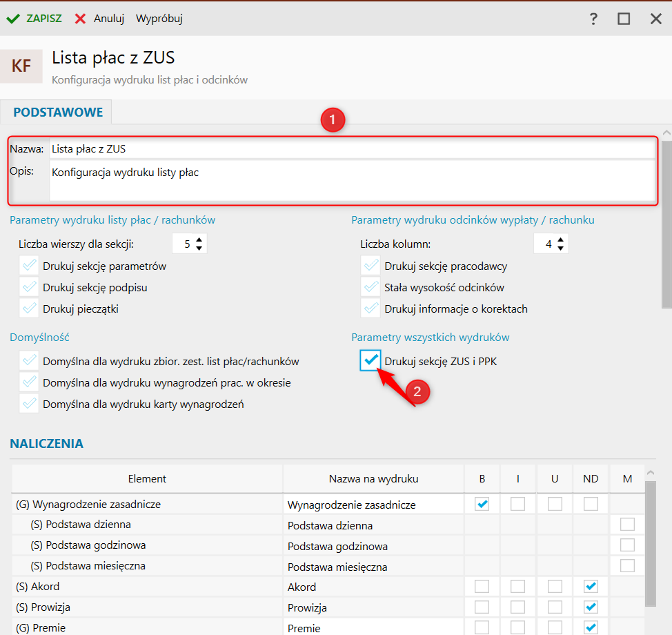Screen dimensions: 672x635
Task: Edit print name 'Wynagrodzenie zasadnicze' cell
Action: pos(373,505)
